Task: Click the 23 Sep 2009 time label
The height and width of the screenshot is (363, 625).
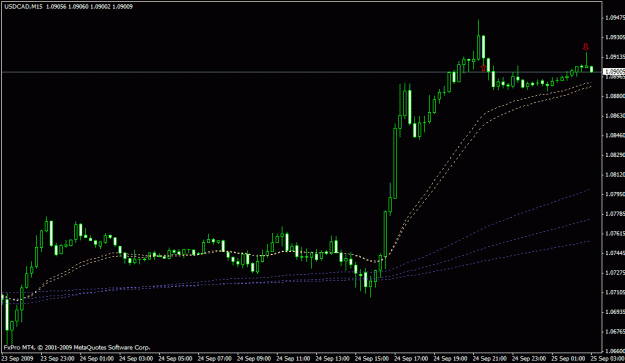Action: (18, 359)
